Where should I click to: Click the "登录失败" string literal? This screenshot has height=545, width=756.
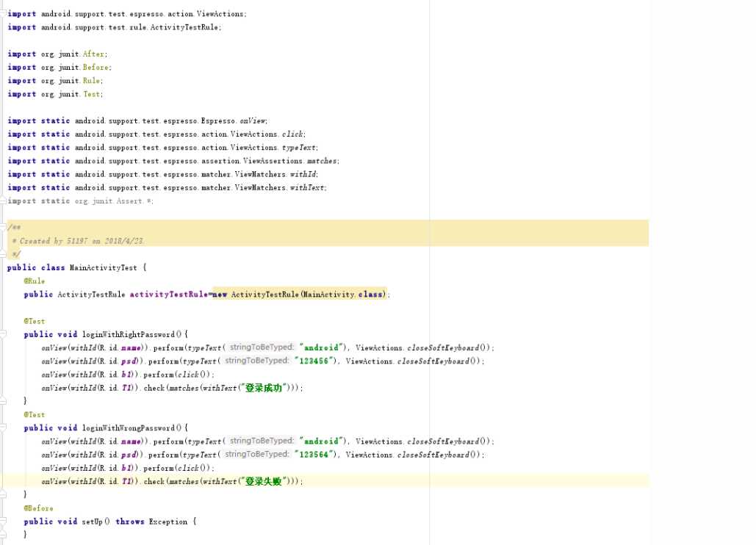(x=264, y=482)
